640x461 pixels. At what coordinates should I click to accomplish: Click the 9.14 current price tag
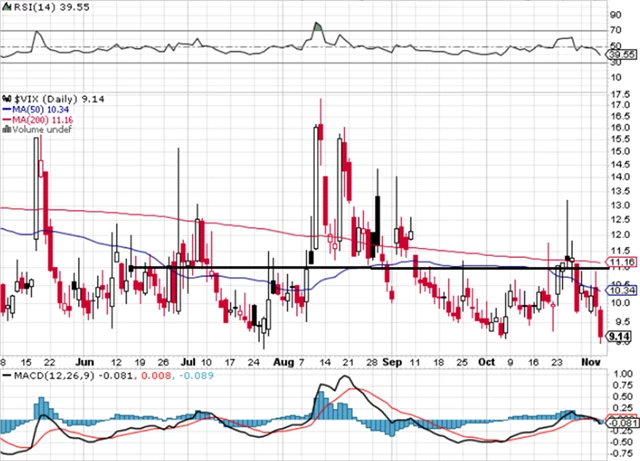point(619,338)
